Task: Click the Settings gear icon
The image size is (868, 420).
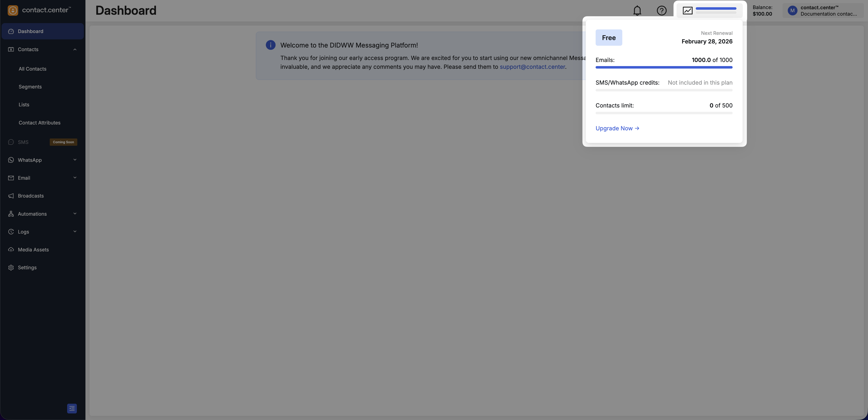Action: click(11, 267)
